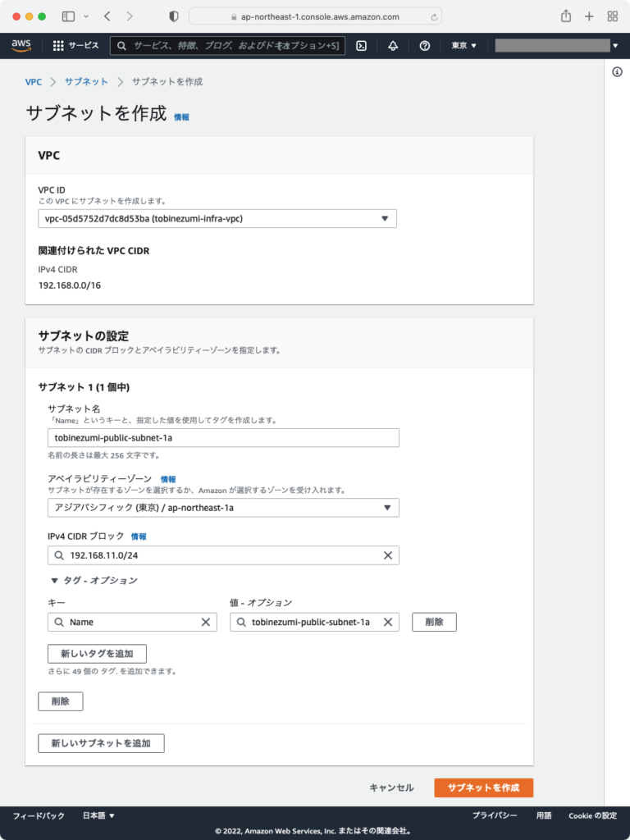Open the Tokyo region dropdown

tap(464, 46)
